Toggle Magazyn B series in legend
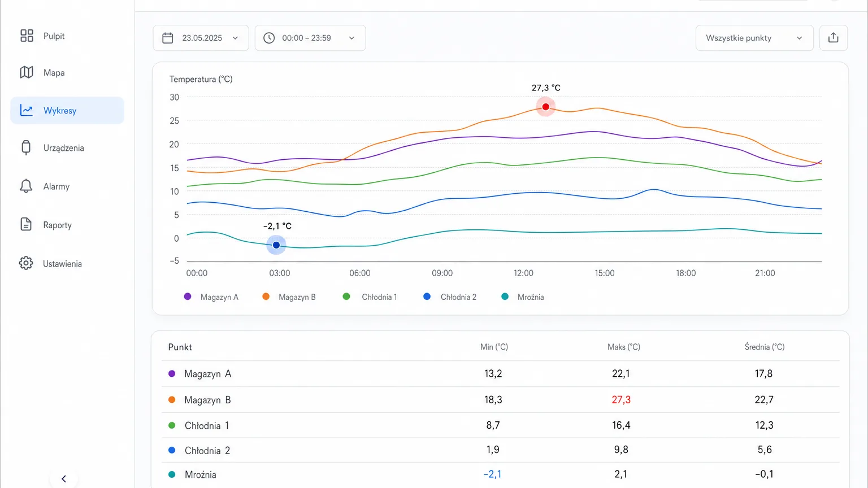 click(x=289, y=297)
